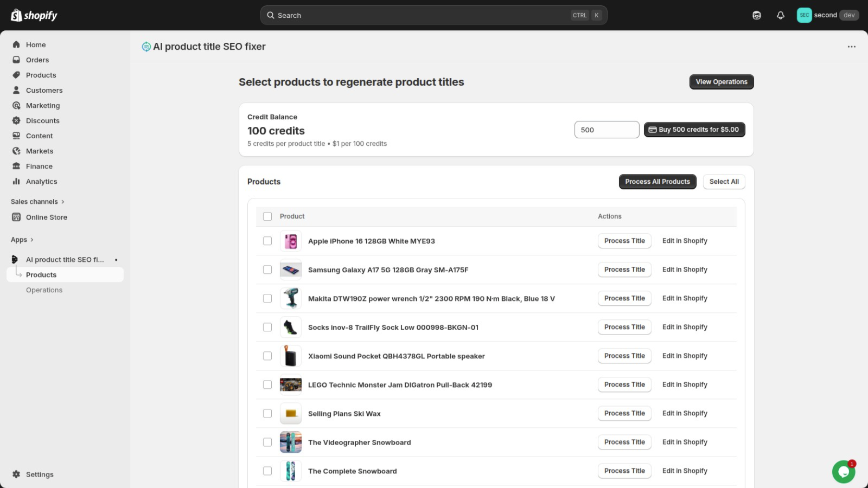This screenshot has height=488, width=868.
Task: Open the notifications bell
Action: coord(781,15)
